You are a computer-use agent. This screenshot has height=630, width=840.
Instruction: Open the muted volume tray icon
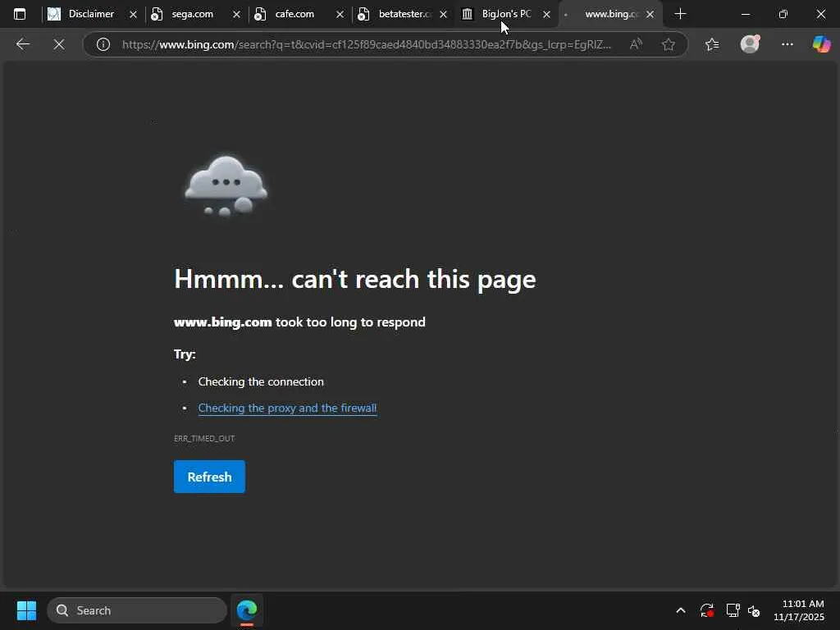[x=754, y=610]
